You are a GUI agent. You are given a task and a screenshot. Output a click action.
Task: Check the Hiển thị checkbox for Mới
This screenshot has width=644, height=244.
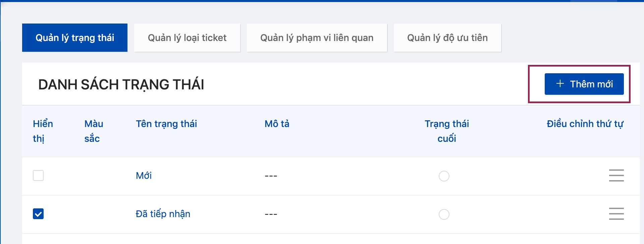point(38,175)
